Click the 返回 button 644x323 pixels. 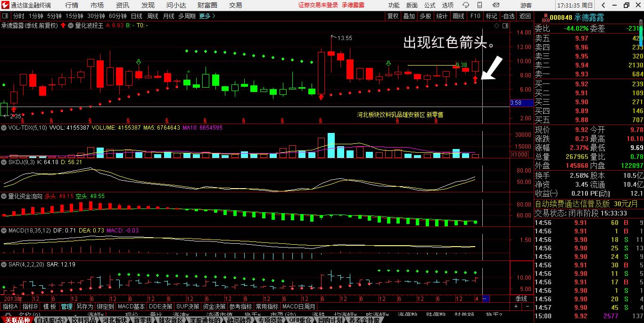525,16
